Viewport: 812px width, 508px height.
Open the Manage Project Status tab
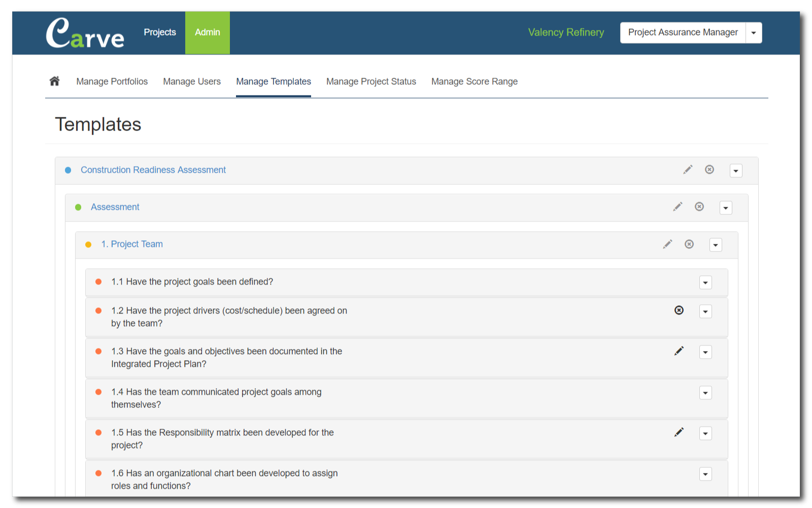[x=371, y=81]
